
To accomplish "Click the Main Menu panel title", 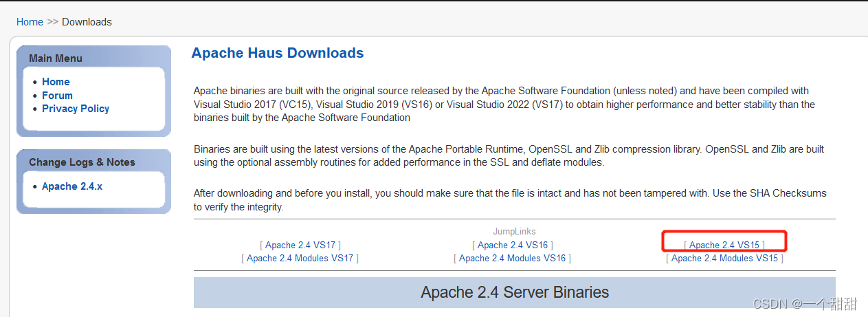I will [x=56, y=58].
